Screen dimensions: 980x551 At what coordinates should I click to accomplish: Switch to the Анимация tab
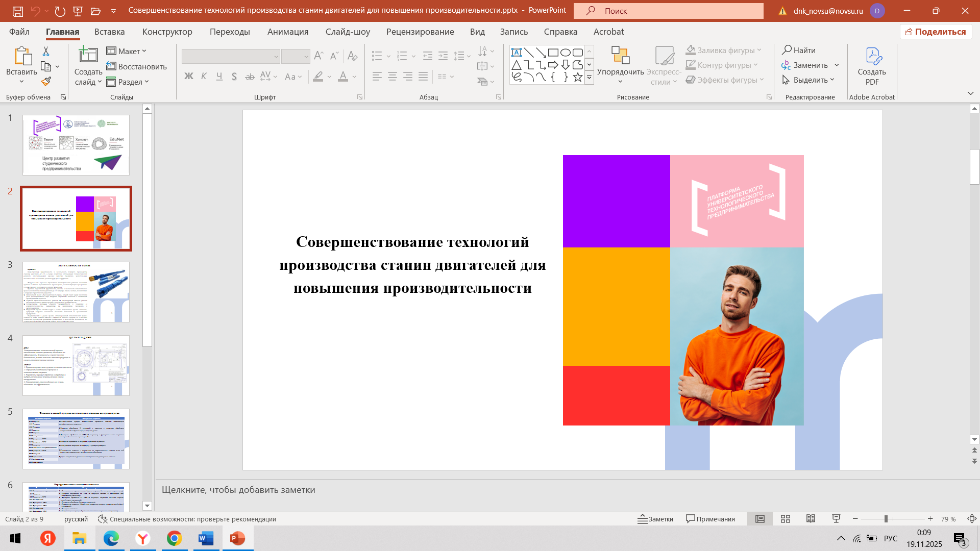(x=288, y=32)
